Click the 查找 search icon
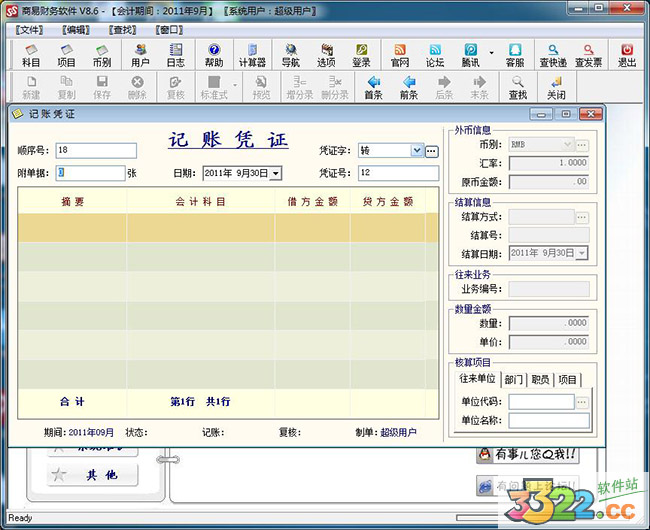 [518, 88]
